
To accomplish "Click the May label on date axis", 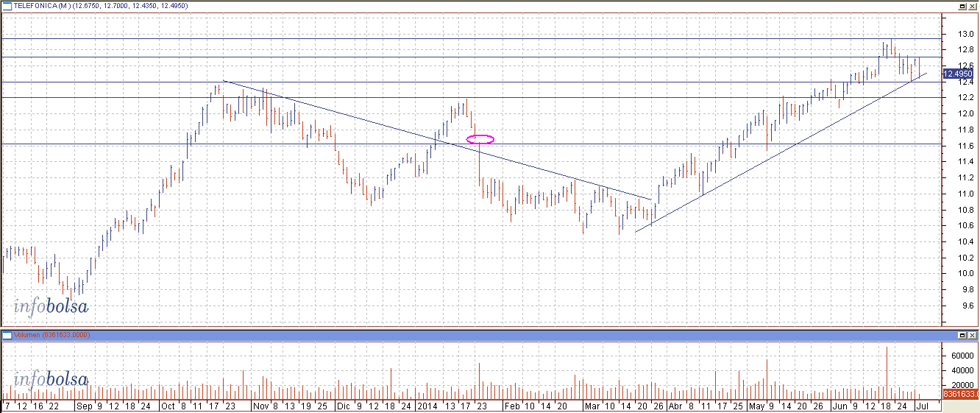I will point(757,406).
